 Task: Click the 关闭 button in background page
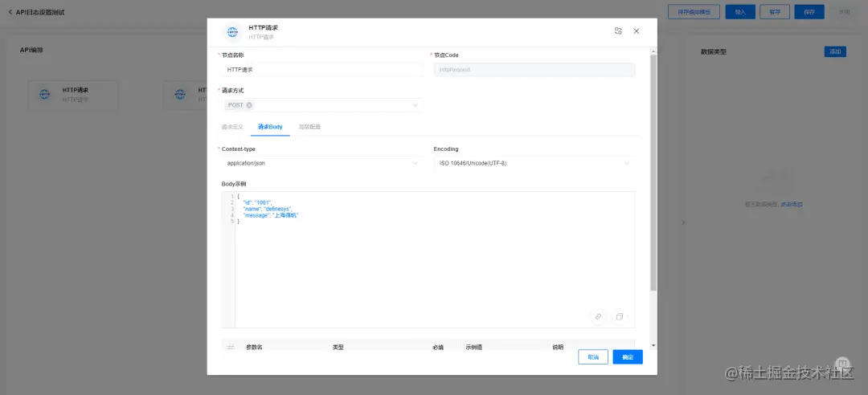pyautogui.click(x=844, y=11)
